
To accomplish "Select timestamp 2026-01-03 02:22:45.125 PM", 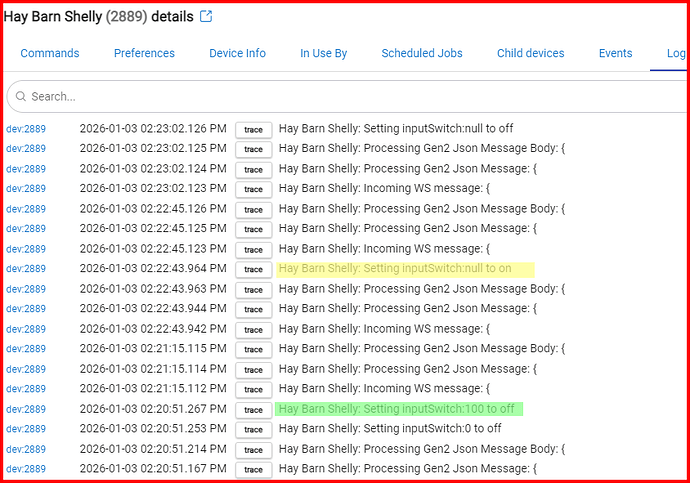I will [153, 228].
